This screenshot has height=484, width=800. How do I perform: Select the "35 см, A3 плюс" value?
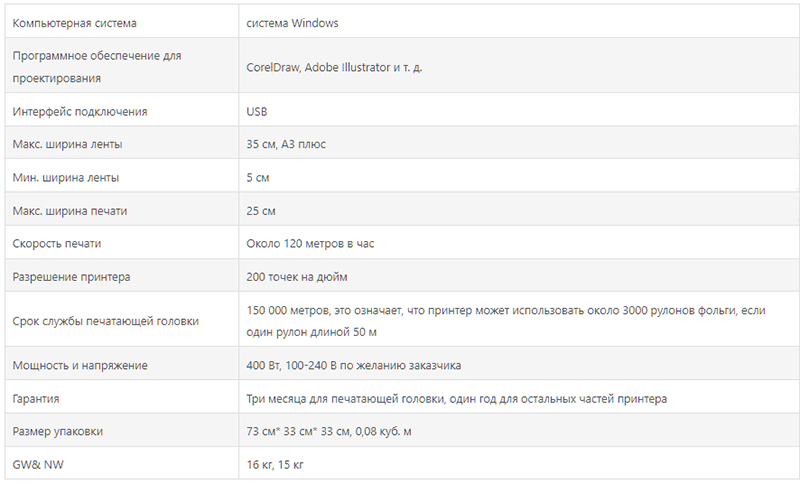286,144
